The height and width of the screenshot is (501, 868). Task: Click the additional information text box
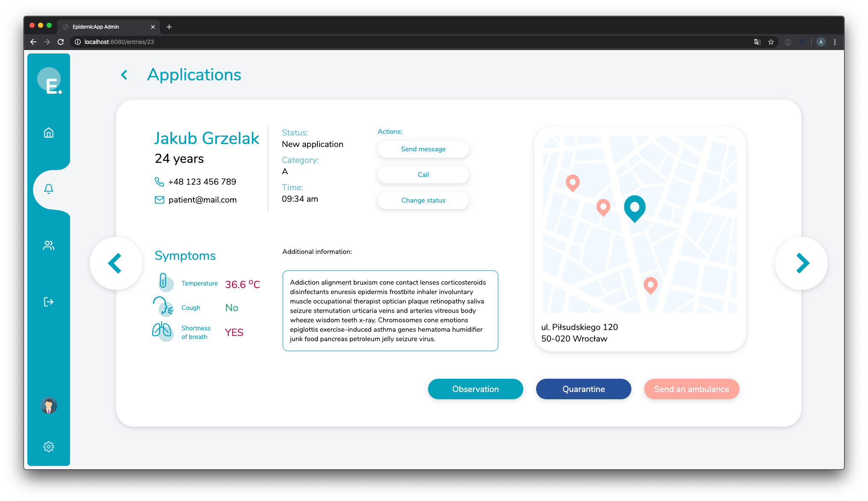pos(390,311)
